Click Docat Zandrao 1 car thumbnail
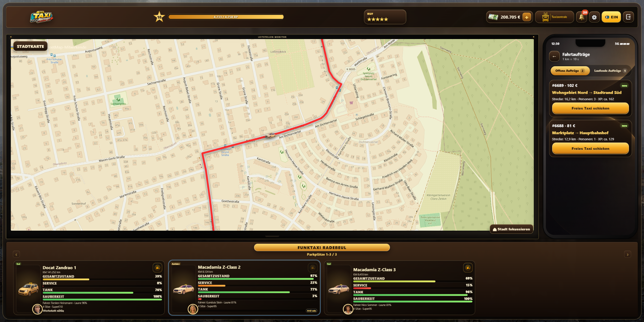This screenshot has height=322, width=644. pyautogui.click(x=28, y=289)
